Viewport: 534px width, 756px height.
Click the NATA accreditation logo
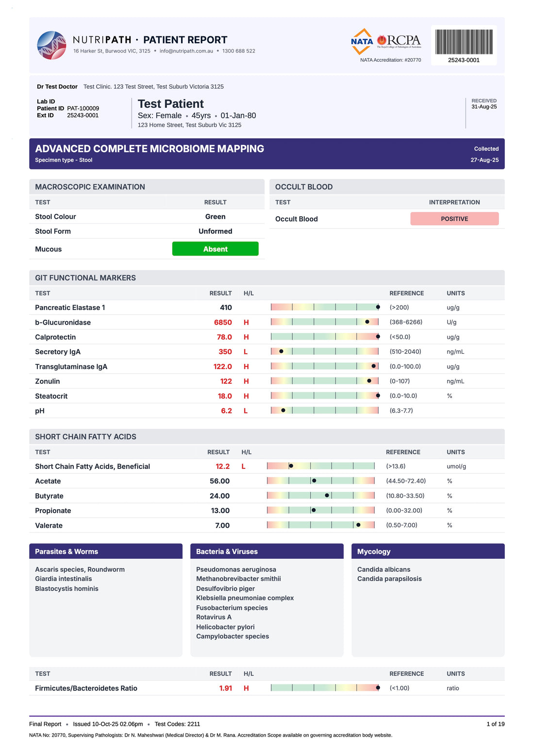pyautogui.click(x=362, y=41)
